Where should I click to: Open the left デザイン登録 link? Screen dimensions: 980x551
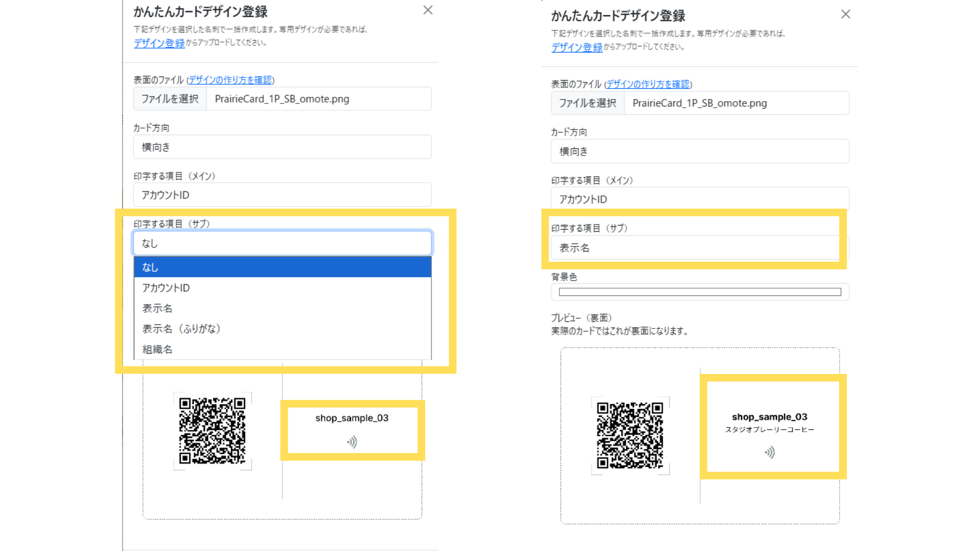(x=159, y=43)
